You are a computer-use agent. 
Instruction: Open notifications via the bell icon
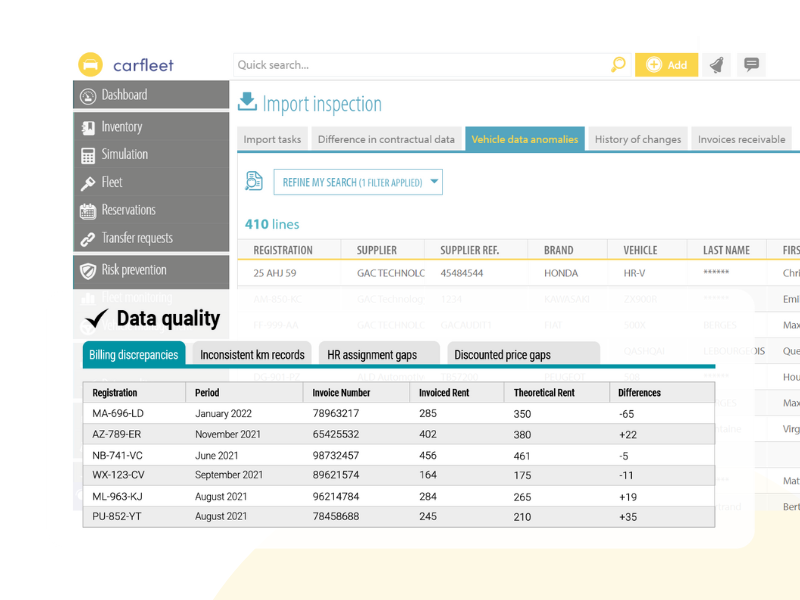[716, 65]
